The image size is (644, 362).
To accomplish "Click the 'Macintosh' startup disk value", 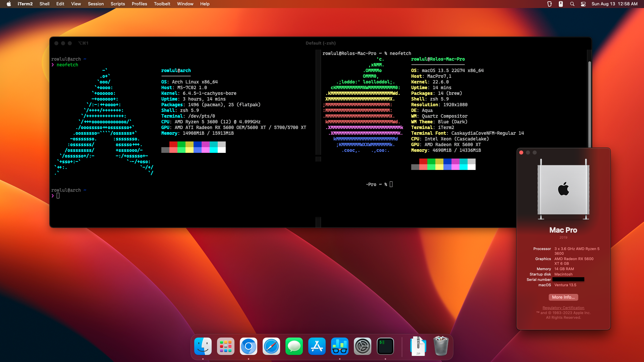I will 563,275.
